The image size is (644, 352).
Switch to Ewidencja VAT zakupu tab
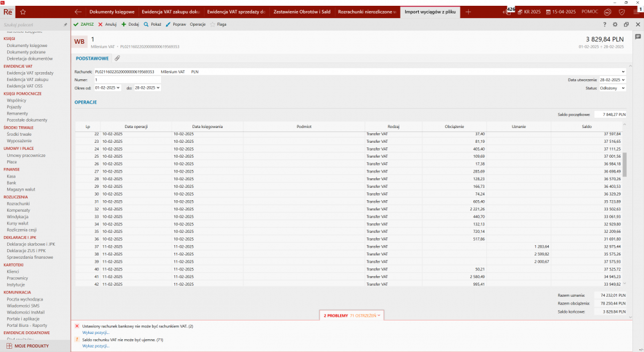click(x=171, y=12)
